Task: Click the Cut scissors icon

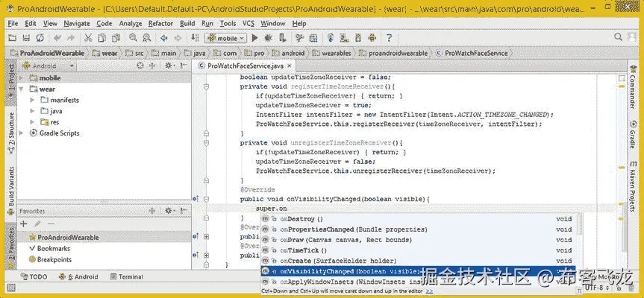Action: tap(88, 38)
